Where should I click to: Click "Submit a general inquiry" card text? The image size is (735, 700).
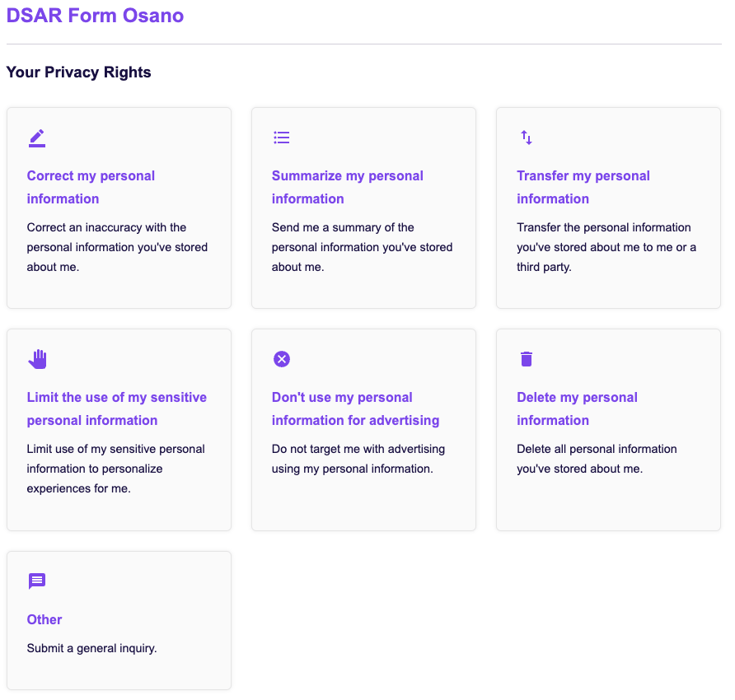pos(91,648)
